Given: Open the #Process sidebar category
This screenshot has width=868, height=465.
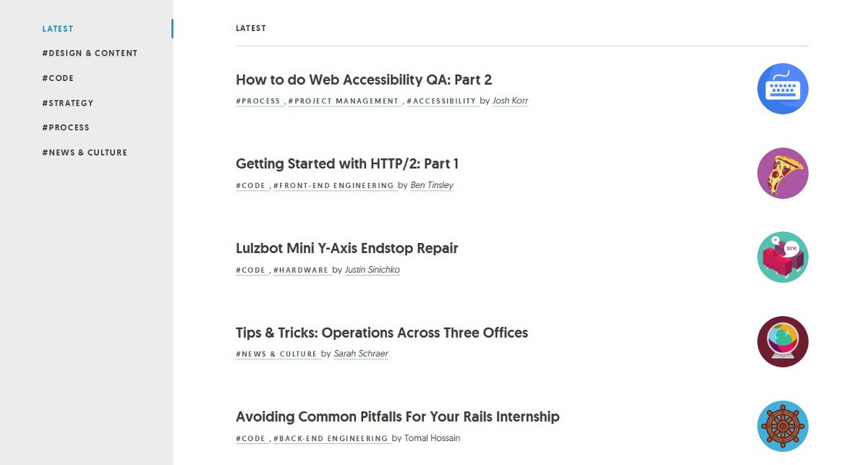Looking at the screenshot, I should [x=66, y=128].
